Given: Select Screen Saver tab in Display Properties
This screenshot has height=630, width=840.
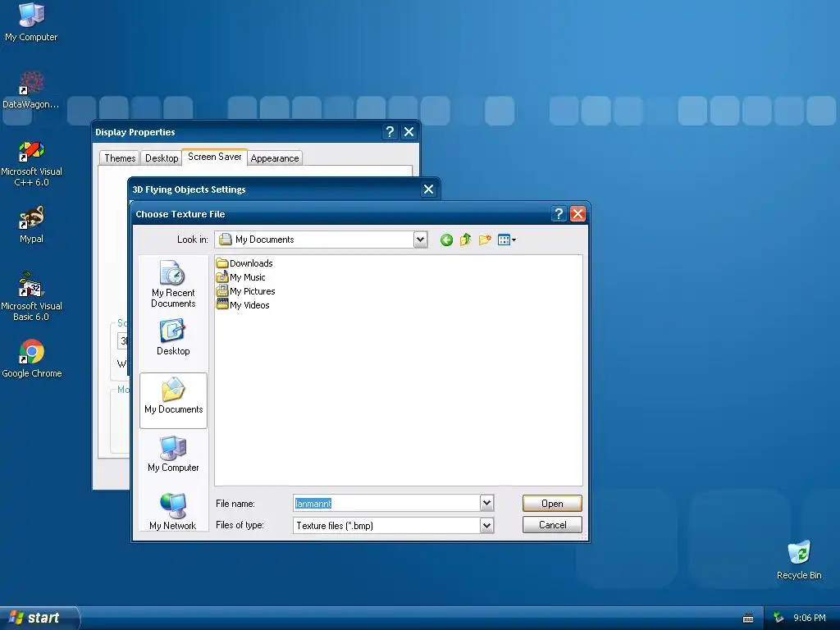Looking at the screenshot, I should tap(214, 157).
